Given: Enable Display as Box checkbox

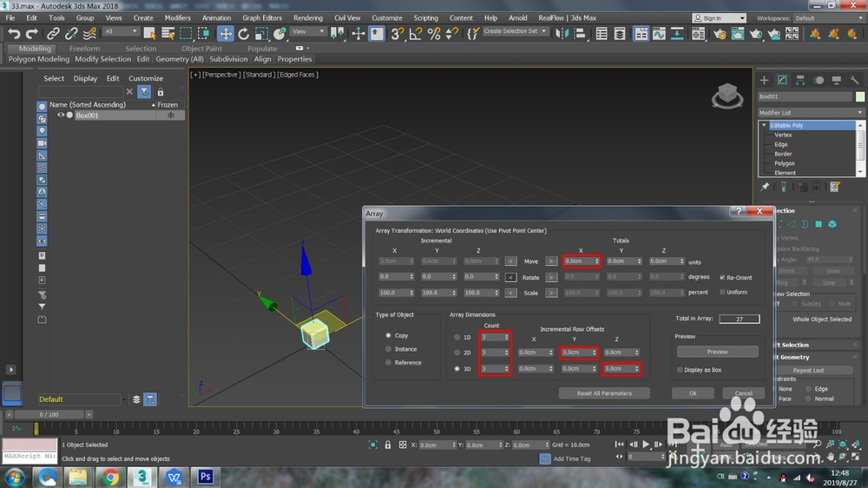Looking at the screenshot, I should point(680,369).
